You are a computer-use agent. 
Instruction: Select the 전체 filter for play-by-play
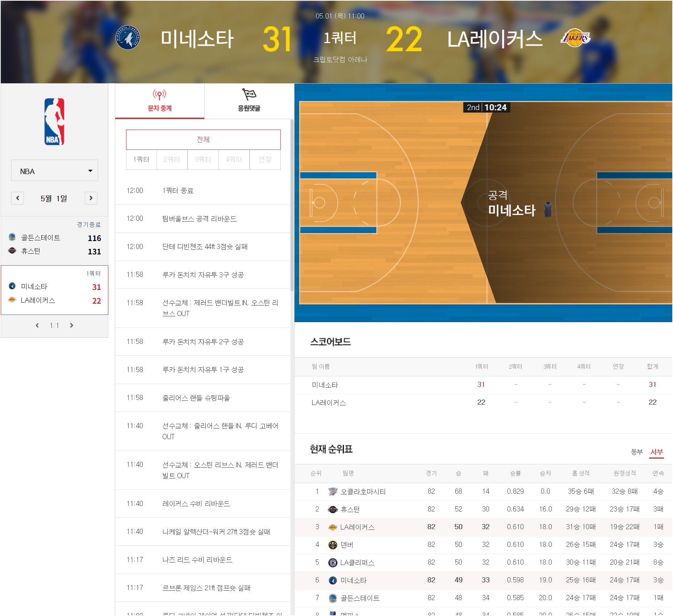(203, 139)
